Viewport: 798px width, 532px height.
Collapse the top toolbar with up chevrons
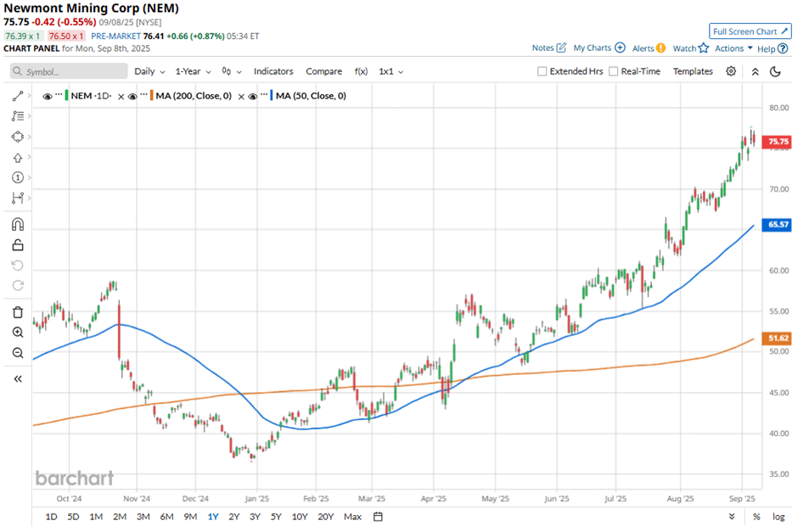point(756,72)
